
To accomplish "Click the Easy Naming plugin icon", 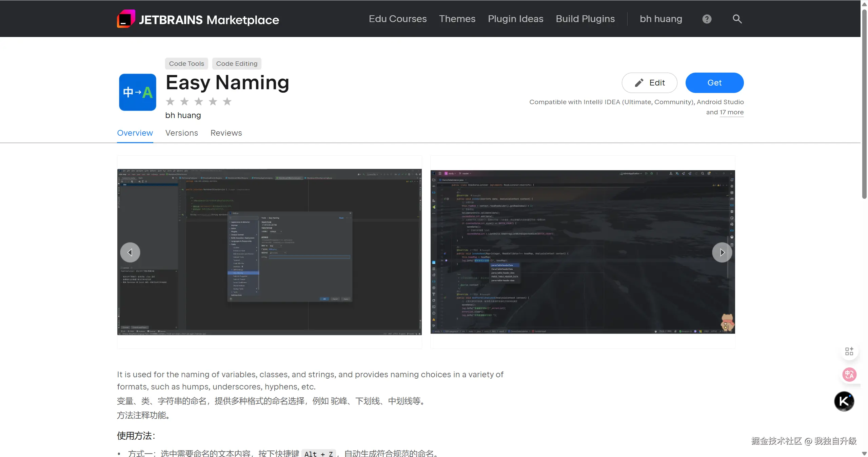I will tap(138, 92).
